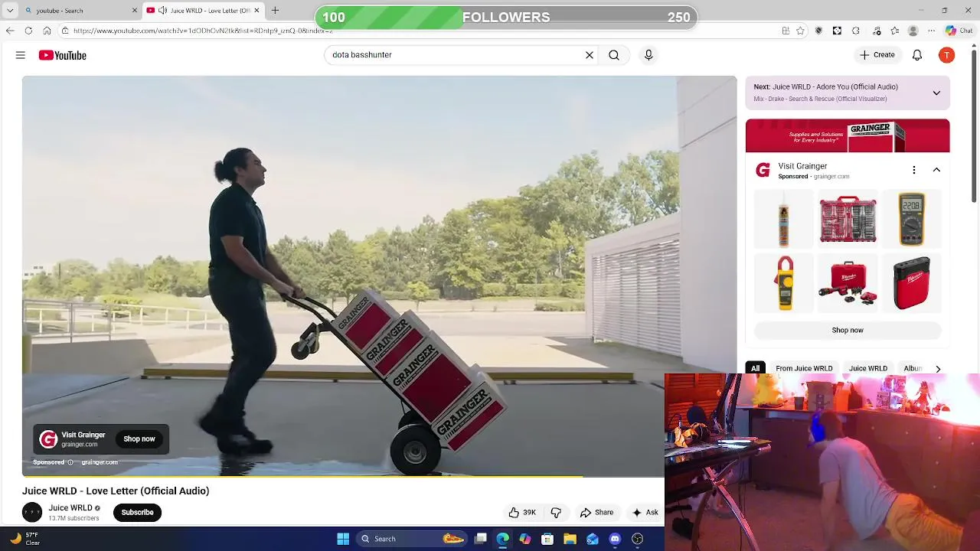Open the Milwaukee drill kit product thumbnail
Screen dimensions: 980x551
click(848, 282)
